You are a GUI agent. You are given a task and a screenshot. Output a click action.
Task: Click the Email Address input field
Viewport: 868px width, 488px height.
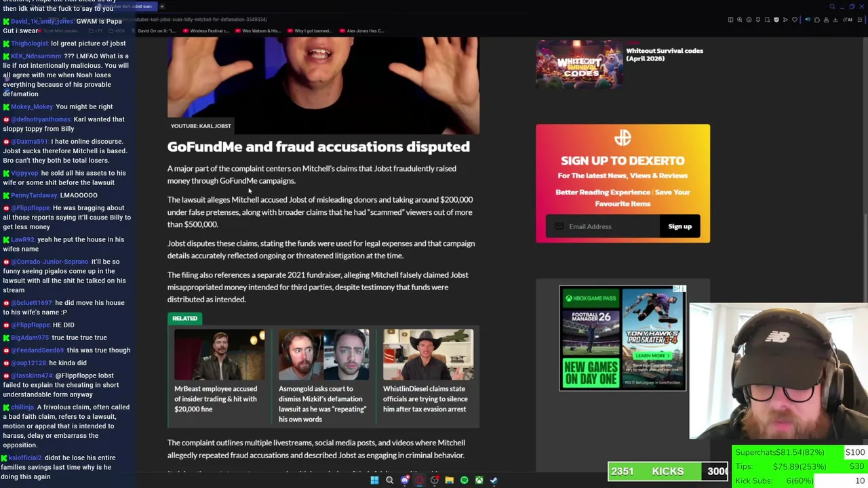(x=603, y=226)
